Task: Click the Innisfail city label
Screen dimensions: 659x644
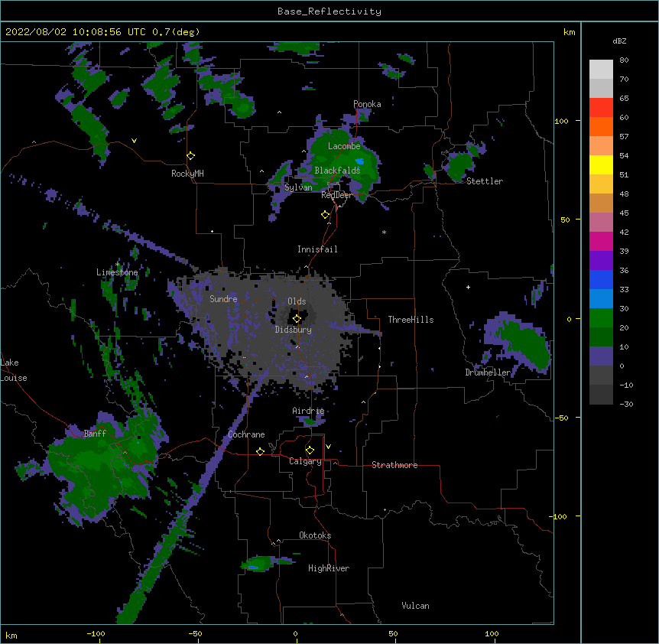Action: pos(317,249)
